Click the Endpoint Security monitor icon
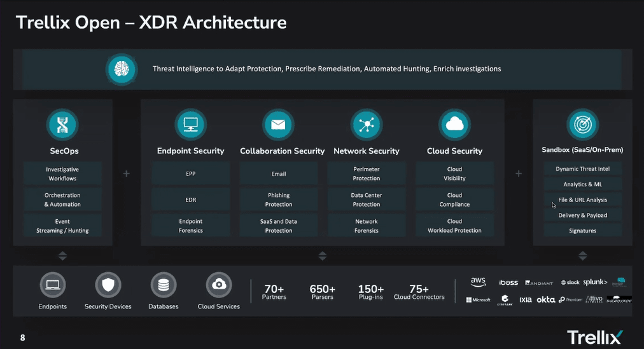This screenshot has width=644, height=349. (190, 125)
